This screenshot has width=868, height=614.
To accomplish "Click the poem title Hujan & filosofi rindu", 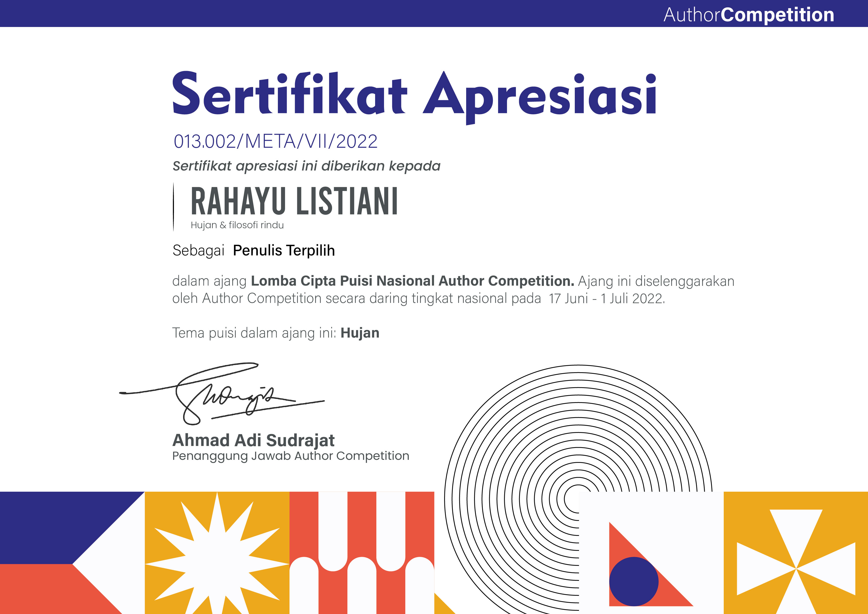I will (x=237, y=225).
